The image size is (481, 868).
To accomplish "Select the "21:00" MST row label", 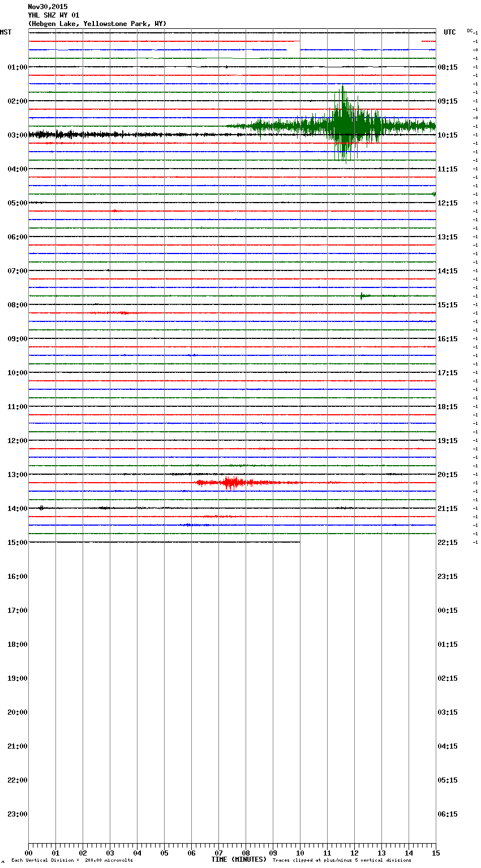I will 18,746.
